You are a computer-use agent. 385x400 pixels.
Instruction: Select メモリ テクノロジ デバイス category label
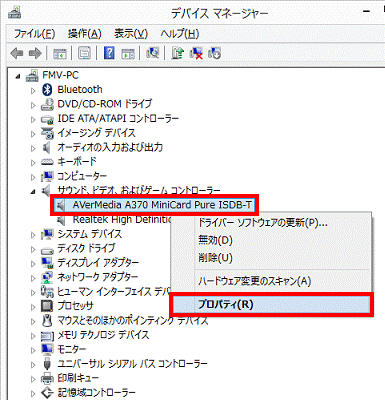103,335
